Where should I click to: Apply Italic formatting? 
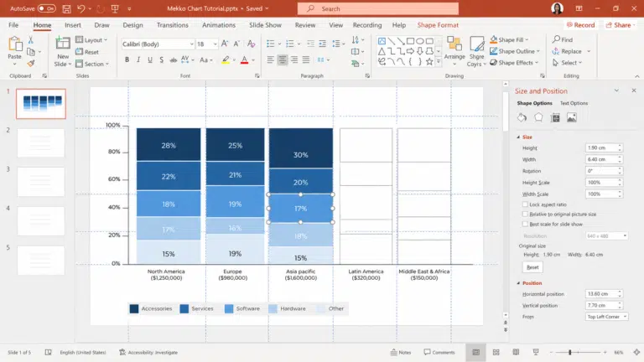[x=138, y=60]
